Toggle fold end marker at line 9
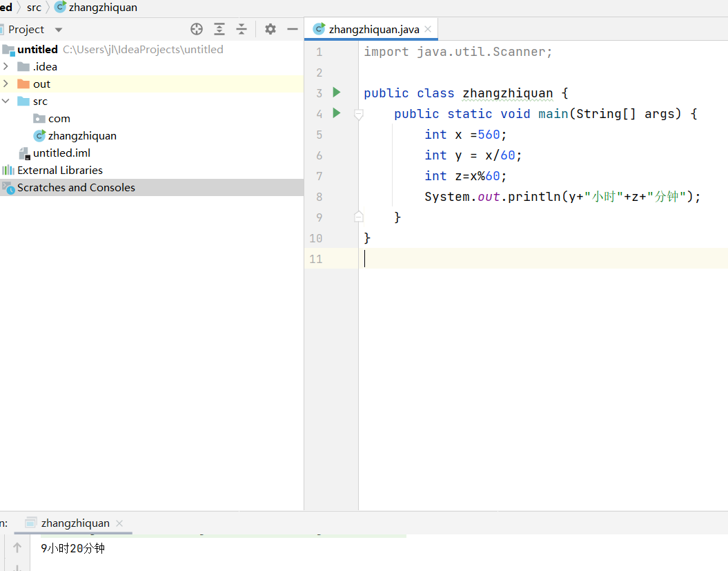The height and width of the screenshot is (571, 728). tap(358, 217)
